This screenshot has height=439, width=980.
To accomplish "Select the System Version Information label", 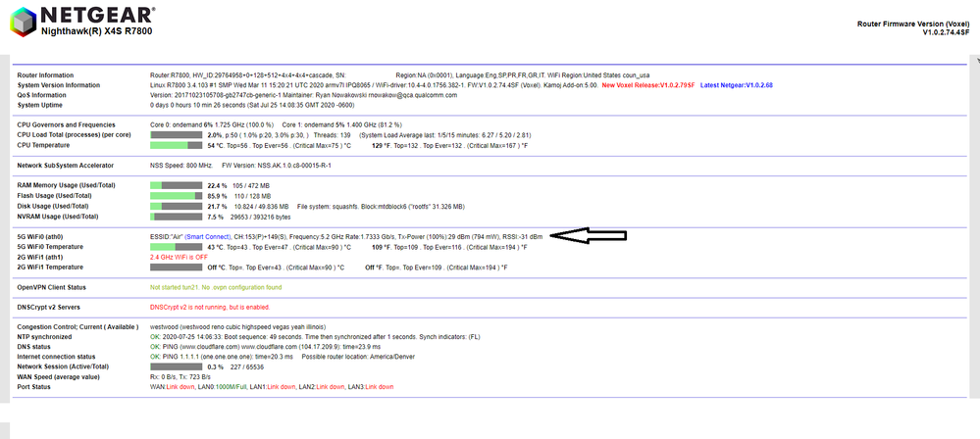I will pos(58,85).
